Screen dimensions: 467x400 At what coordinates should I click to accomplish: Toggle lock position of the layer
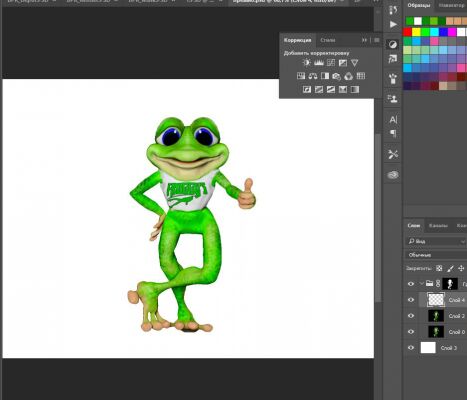pyautogui.click(x=461, y=268)
